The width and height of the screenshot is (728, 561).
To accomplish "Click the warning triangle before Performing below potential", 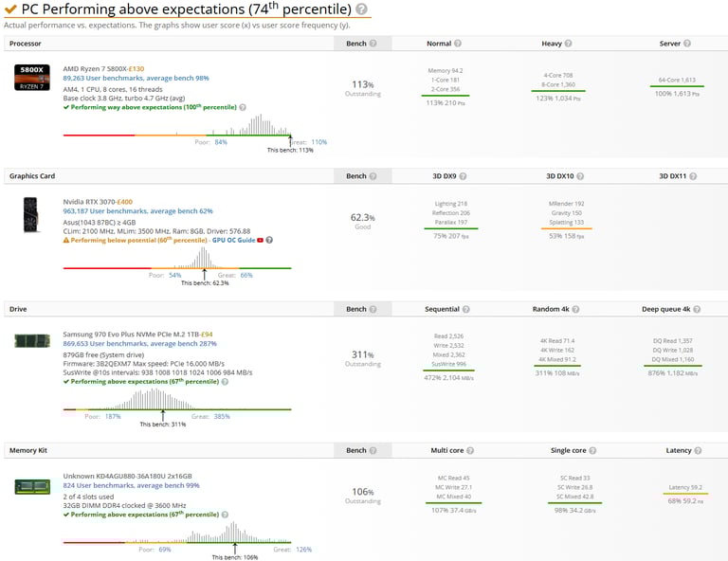I will [x=66, y=240].
